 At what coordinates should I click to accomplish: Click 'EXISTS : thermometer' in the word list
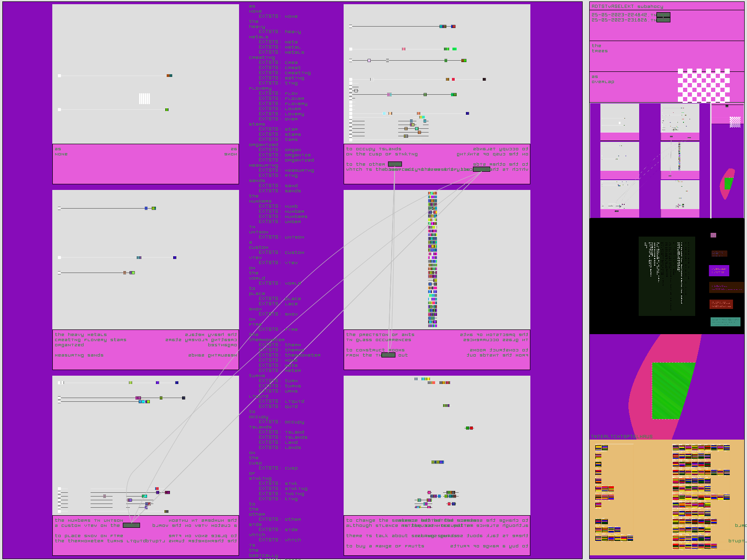point(289,355)
